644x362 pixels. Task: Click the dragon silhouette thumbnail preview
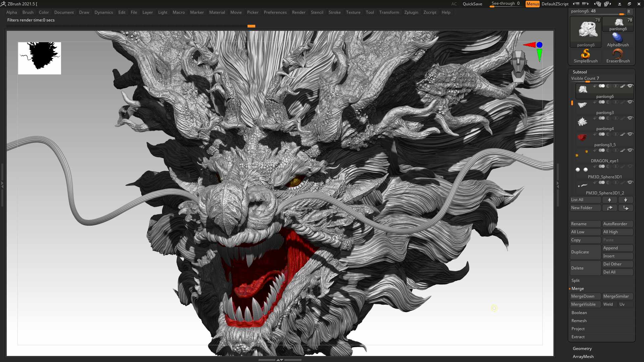click(40, 58)
